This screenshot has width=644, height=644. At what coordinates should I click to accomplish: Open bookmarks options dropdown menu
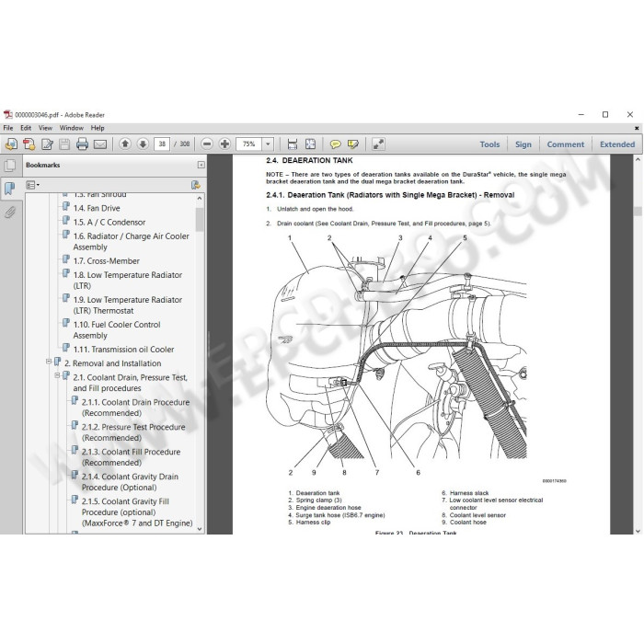[x=32, y=185]
